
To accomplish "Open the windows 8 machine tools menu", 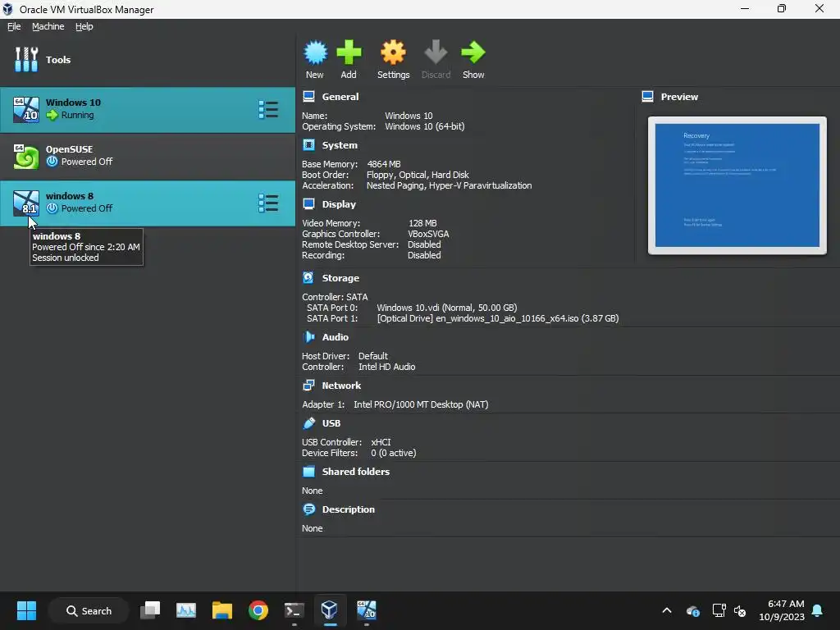I will click(x=268, y=203).
